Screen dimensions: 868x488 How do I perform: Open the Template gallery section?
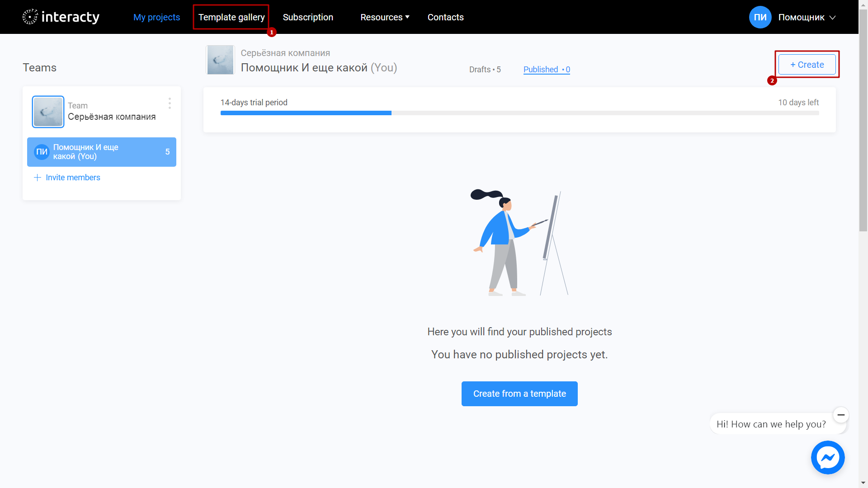click(231, 17)
